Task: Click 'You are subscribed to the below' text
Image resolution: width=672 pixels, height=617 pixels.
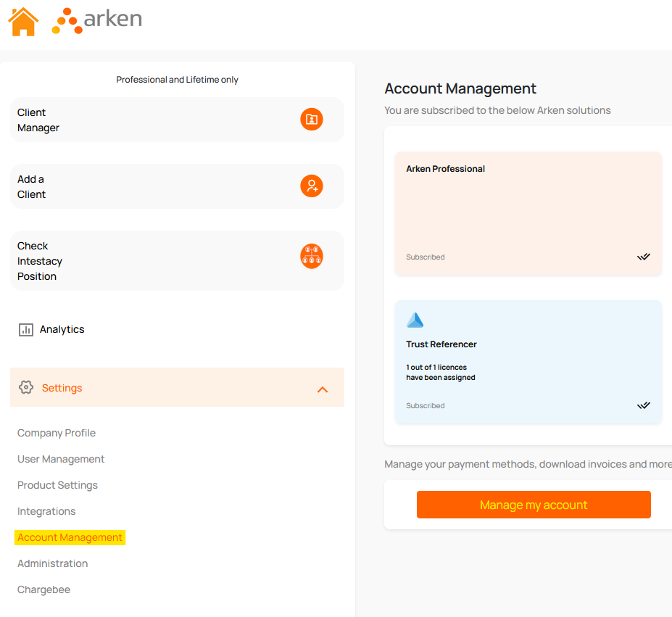Action: (x=460, y=111)
